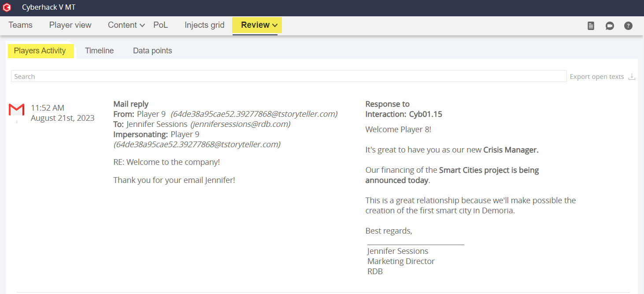Open the document notes icon
This screenshot has width=644, height=294.
[591, 26]
